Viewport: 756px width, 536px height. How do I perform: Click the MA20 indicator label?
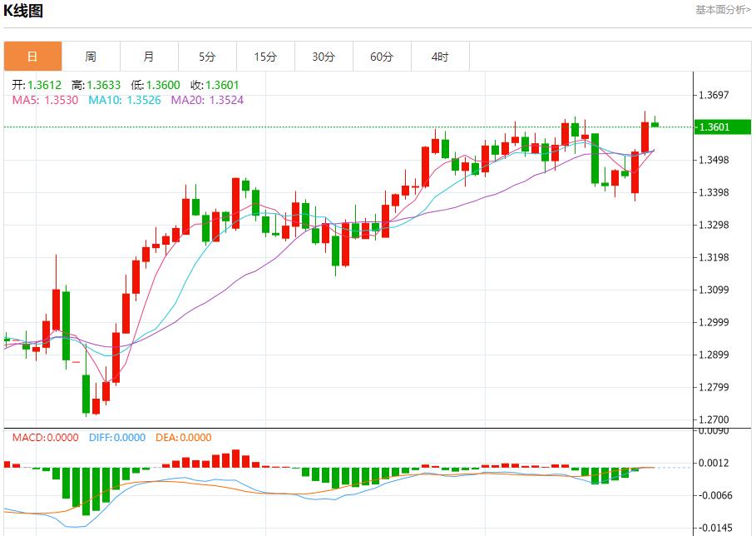[207, 100]
